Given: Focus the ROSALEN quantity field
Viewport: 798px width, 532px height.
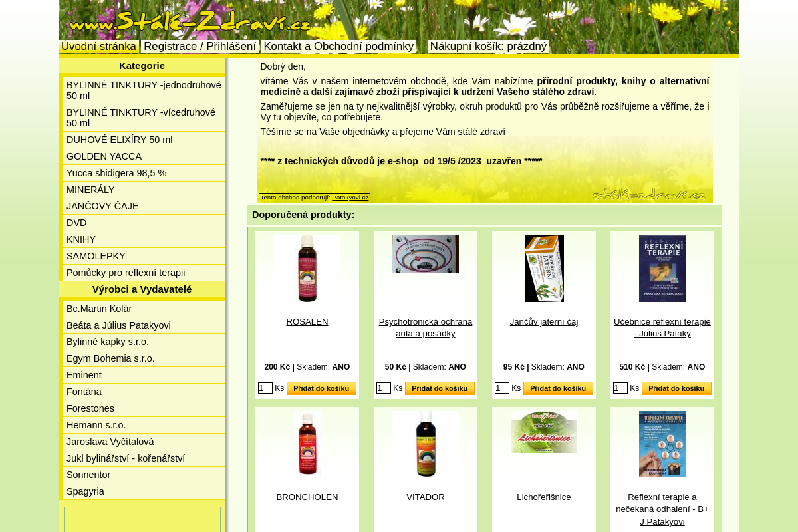Looking at the screenshot, I should [265, 388].
